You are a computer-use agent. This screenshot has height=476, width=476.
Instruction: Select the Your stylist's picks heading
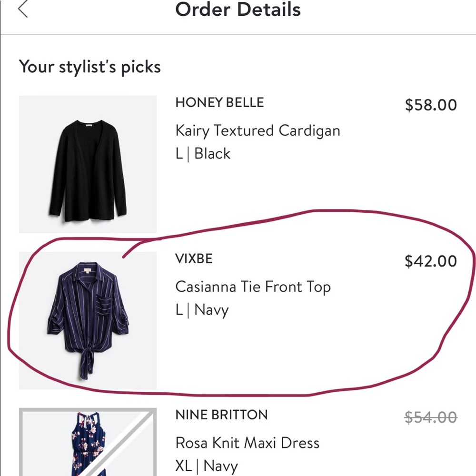point(90,67)
